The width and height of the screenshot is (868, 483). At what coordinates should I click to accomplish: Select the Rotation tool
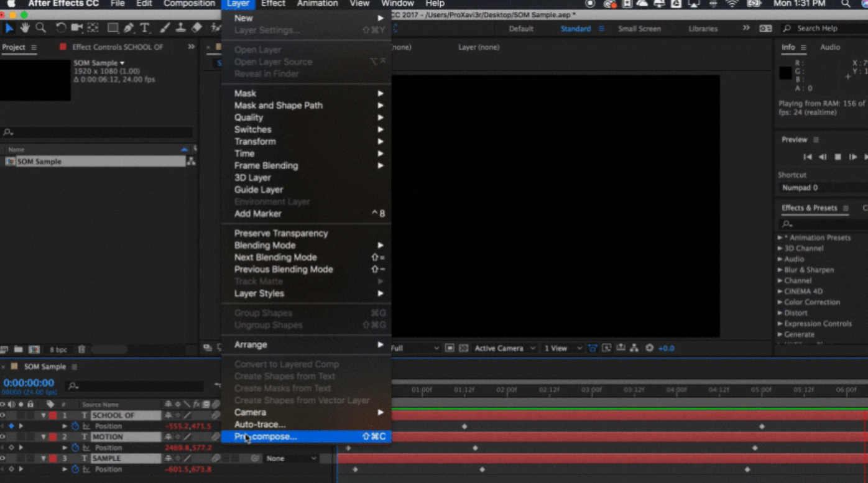coord(61,28)
